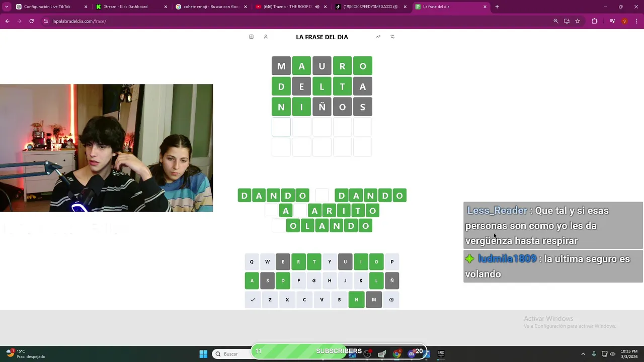Go back with the browser back arrow
Viewport: 644px width, 362px height.
click(x=7, y=21)
